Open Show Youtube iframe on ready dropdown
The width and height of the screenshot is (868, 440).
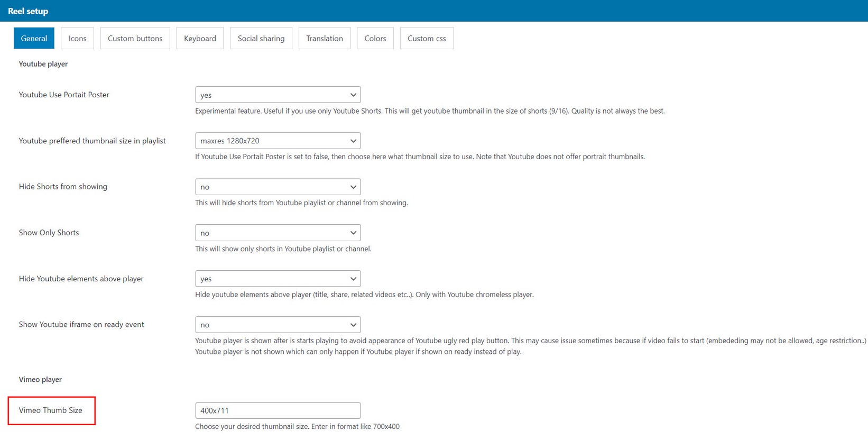click(x=278, y=325)
